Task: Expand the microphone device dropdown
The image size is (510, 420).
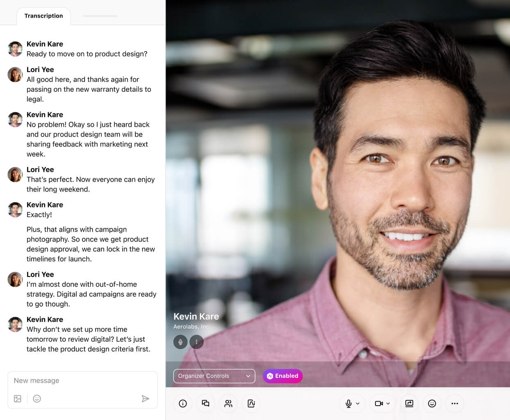Action: [357, 403]
